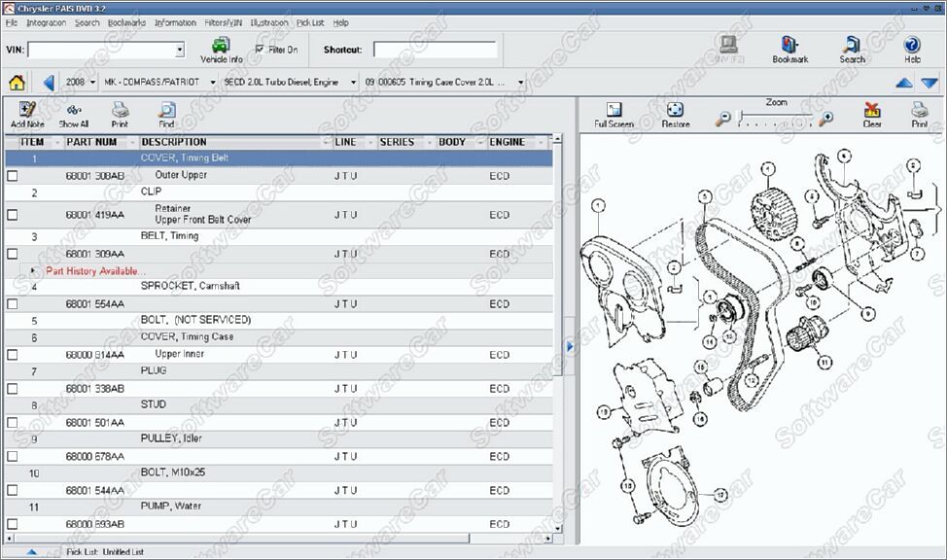Open the Bookmarks menu
The image size is (947, 560).
click(125, 22)
